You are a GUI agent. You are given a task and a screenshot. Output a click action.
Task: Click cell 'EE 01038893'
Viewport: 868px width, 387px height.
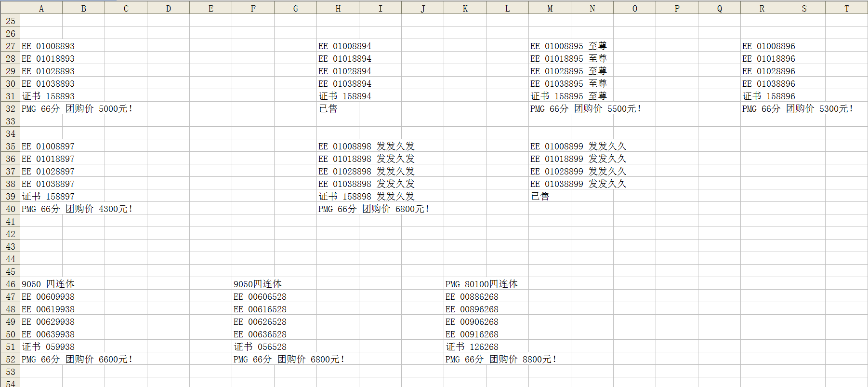48,83
